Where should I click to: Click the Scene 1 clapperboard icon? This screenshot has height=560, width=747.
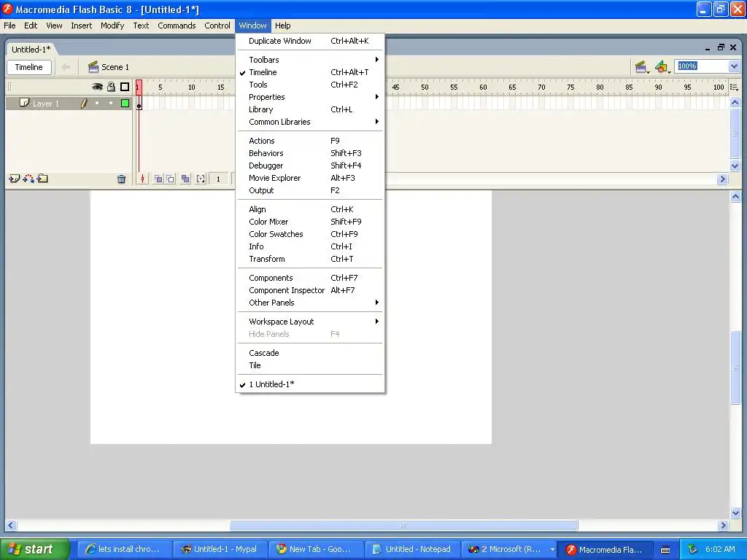coord(93,67)
